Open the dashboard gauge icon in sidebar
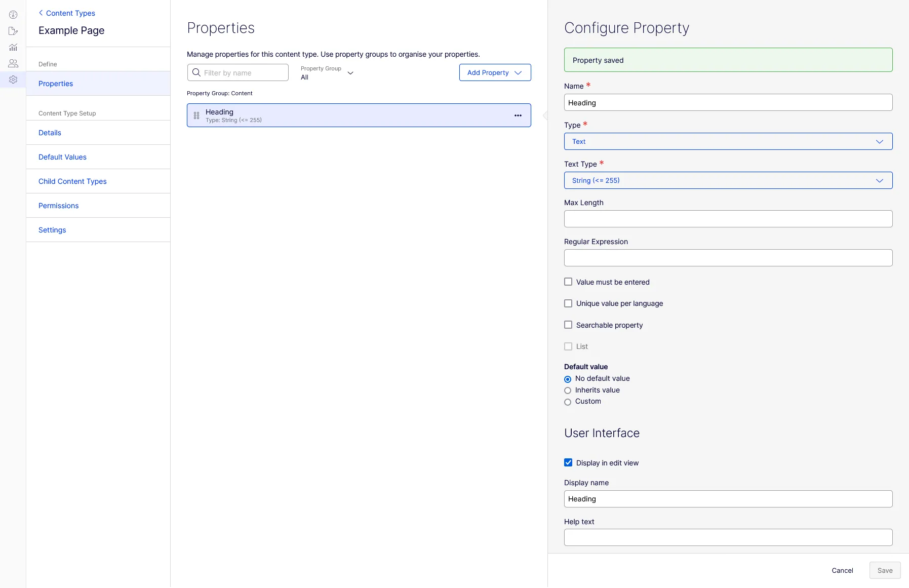The width and height of the screenshot is (909, 588). (x=13, y=15)
